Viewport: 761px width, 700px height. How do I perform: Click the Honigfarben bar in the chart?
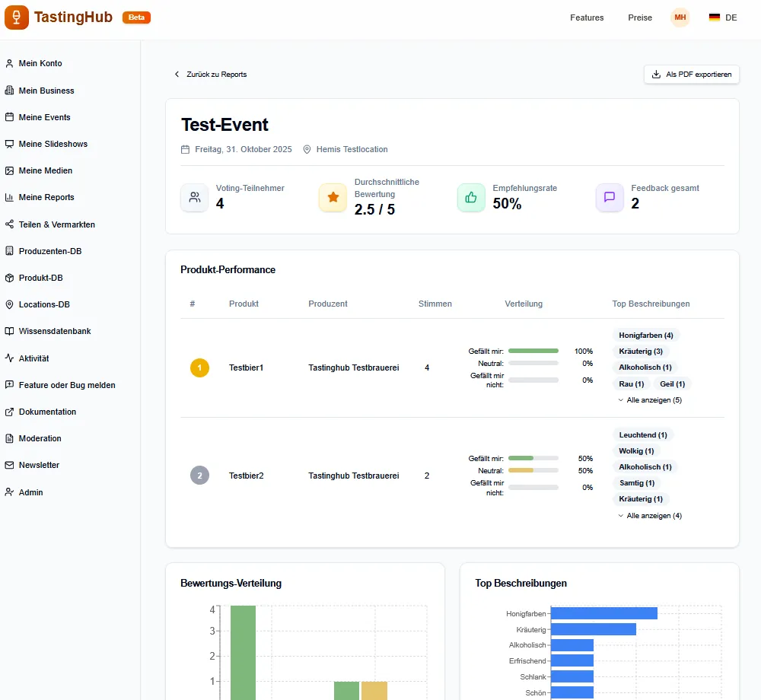click(603, 613)
